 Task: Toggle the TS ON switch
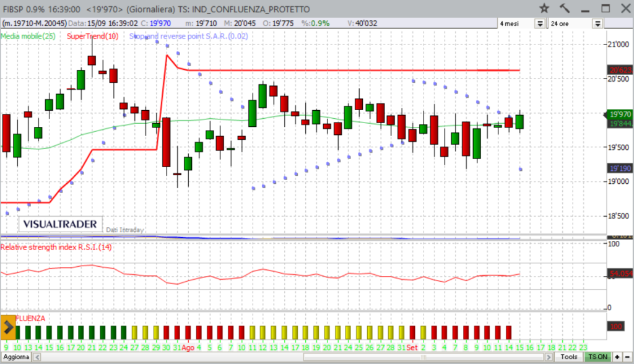[597, 357]
